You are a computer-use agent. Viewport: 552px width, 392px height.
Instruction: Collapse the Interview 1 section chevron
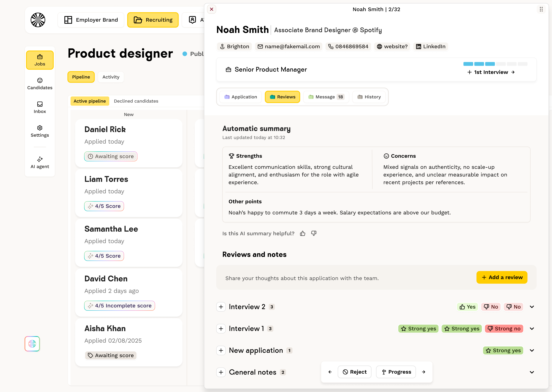(532, 329)
